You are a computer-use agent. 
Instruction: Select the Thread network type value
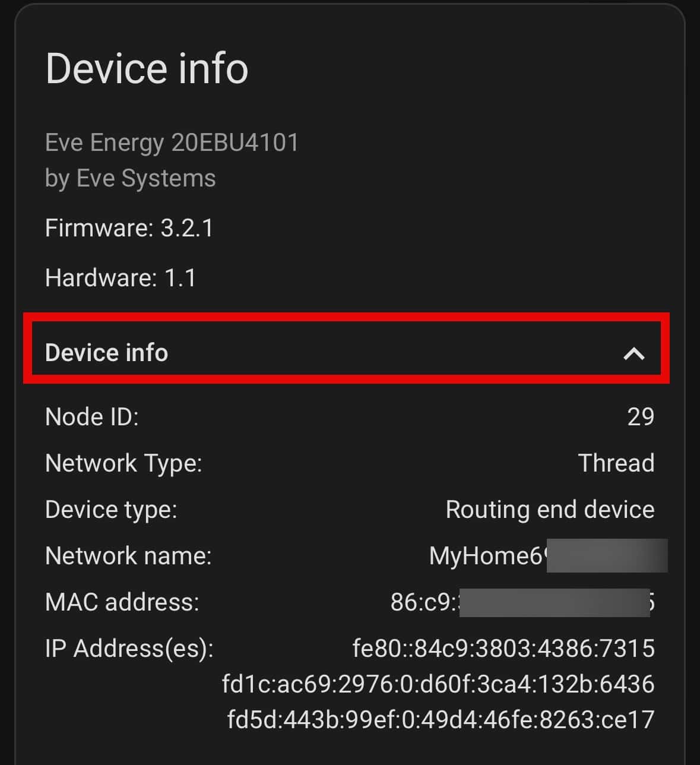tap(616, 463)
